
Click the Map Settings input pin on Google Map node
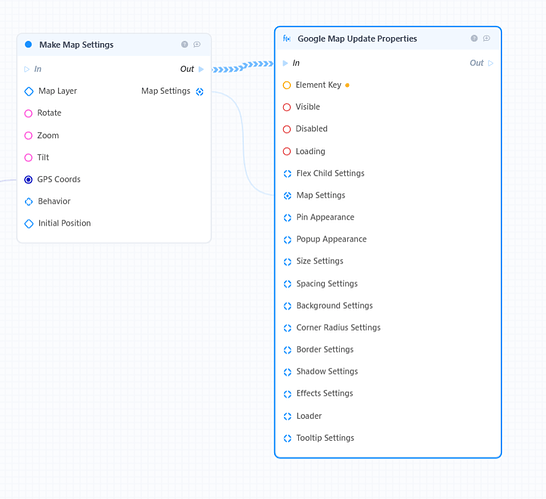287,196
